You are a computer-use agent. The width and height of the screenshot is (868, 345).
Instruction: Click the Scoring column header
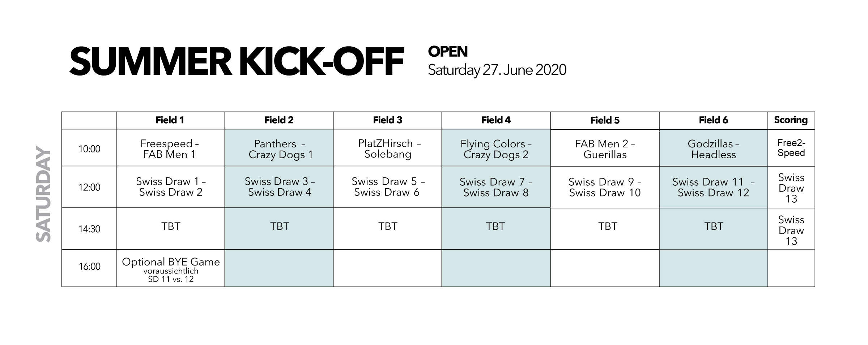[791, 120]
